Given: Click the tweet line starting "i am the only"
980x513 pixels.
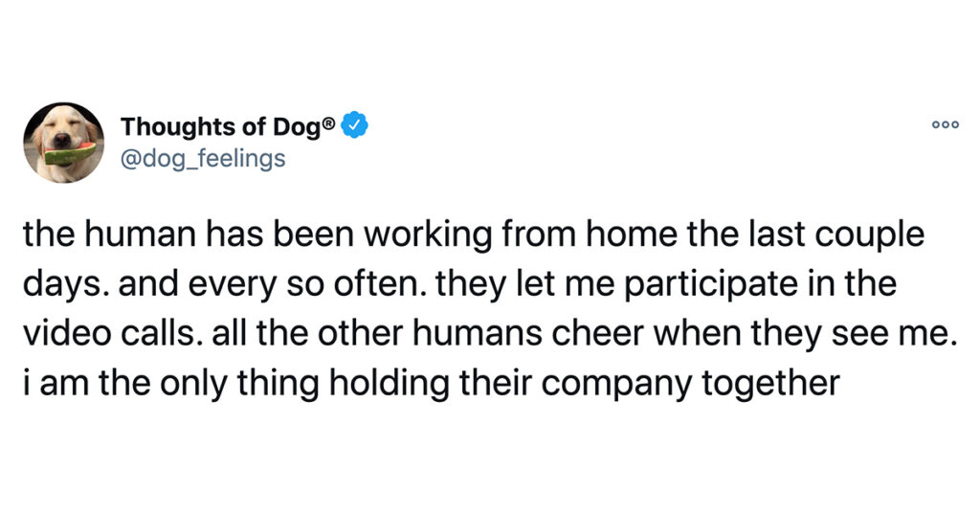Looking at the screenshot, I should [432, 384].
